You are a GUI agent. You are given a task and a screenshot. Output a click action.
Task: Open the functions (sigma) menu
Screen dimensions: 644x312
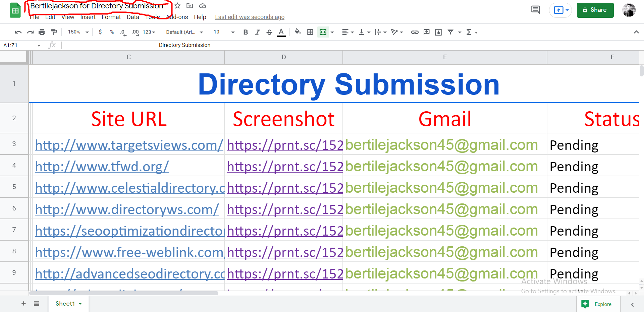pos(469,32)
